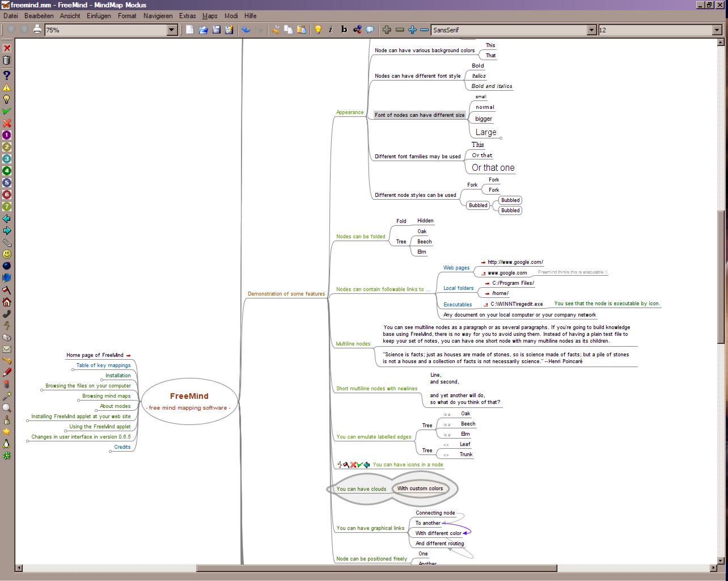Click the blue undo arrow icon
Image resolution: width=728 pixels, height=581 pixels.
246,30
